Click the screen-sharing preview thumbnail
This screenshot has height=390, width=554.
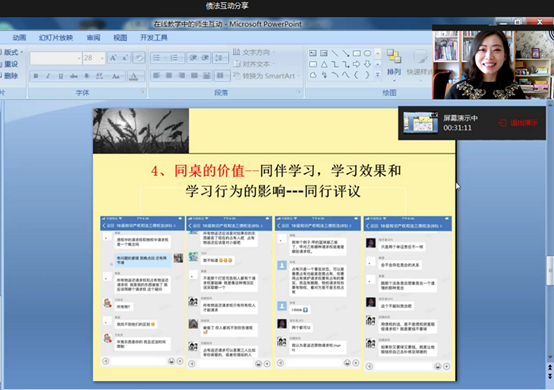click(x=420, y=122)
